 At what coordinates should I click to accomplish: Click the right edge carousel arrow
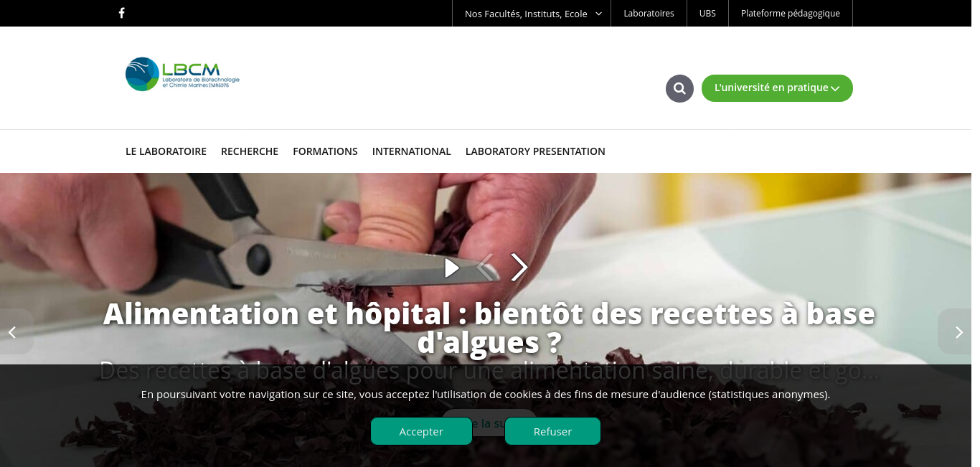958,331
